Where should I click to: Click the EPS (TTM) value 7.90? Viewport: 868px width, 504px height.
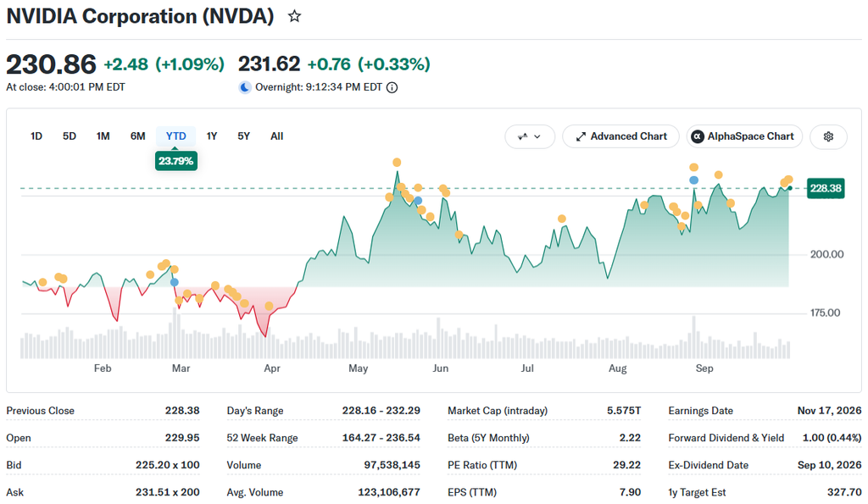tap(630, 492)
